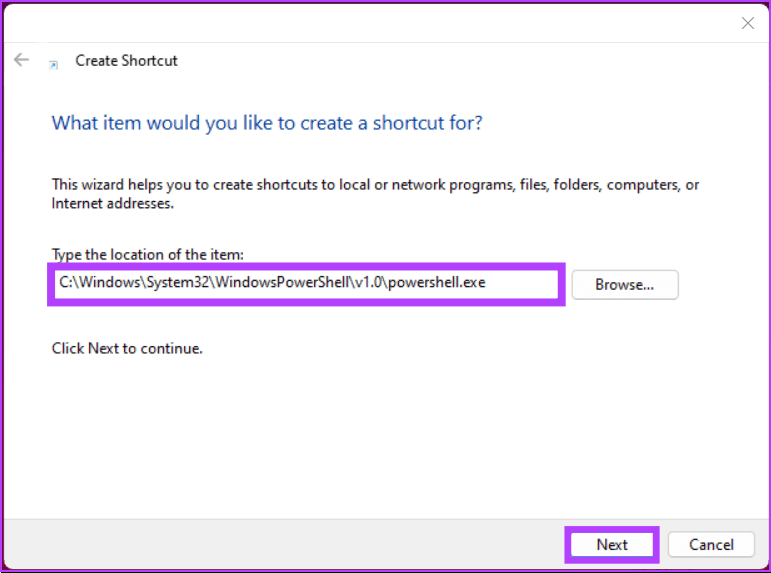Viewport: 771px width, 573px height.
Task: Click empty title bar area of dialog
Action: click(x=369, y=23)
